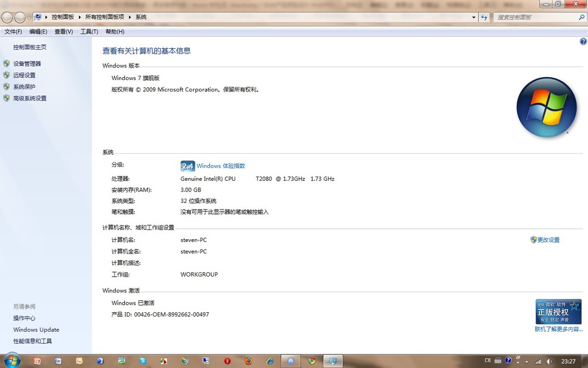Screen dimensions: 588x368
Task: Open the 文件(F) menu
Action: [x=13, y=31]
